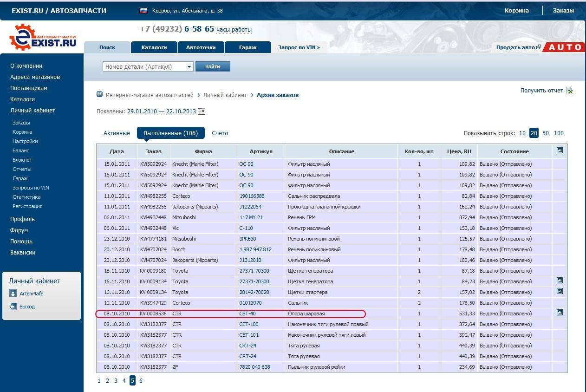Click the Excel report export icon
586x392 pixels.
pos(569,91)
